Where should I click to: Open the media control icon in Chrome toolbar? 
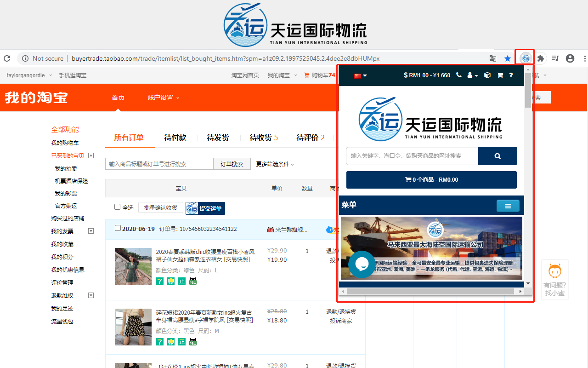pos(555,58)
